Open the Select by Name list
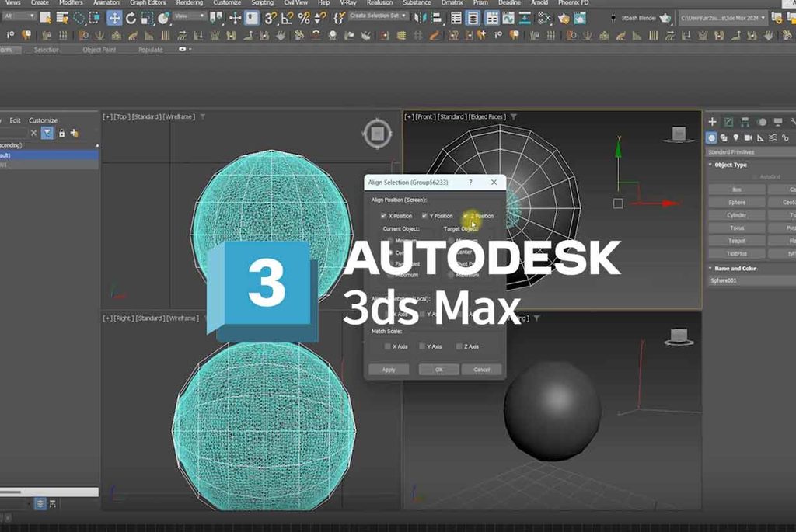Screen dimensions: 796x532 (x=62, y=19)
